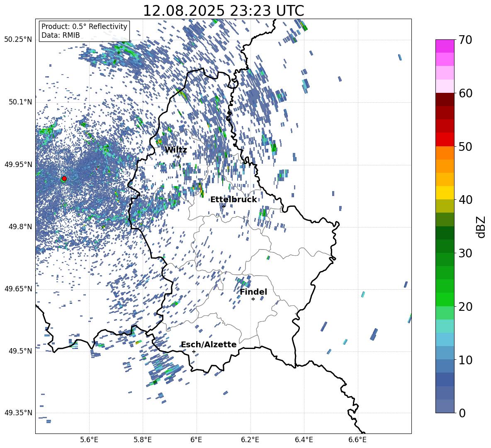
Task: Click the dark maroon colorbar band below 60
Action: (445, 99)
